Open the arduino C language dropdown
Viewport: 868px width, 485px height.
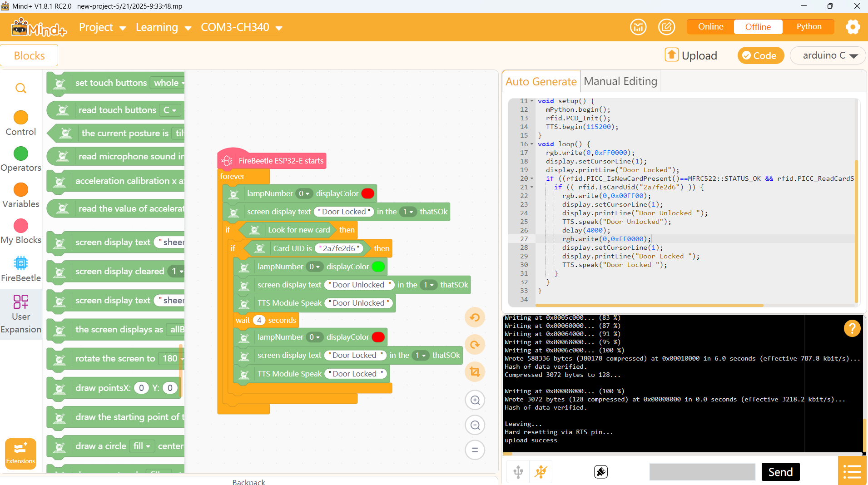pos(827,55)
